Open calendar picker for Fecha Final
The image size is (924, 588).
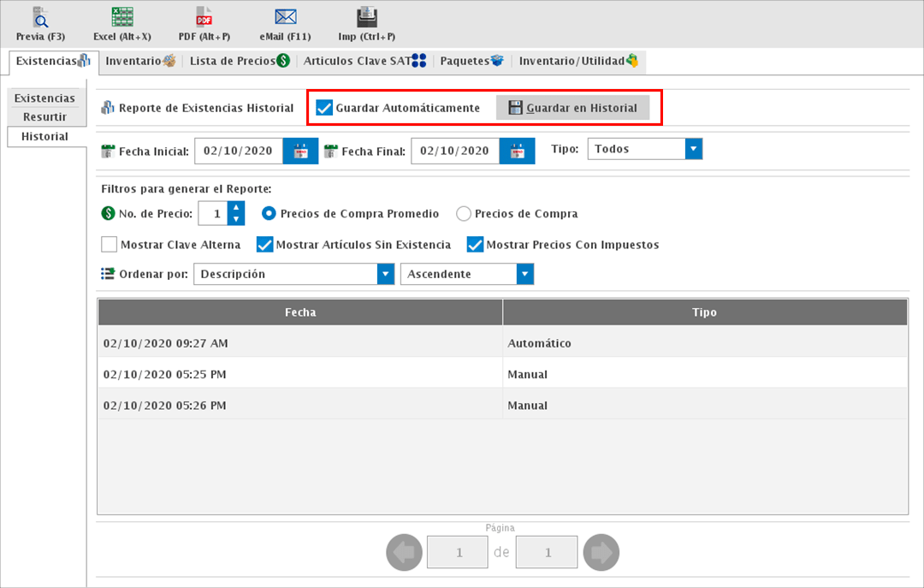click(x=517, y=151)
